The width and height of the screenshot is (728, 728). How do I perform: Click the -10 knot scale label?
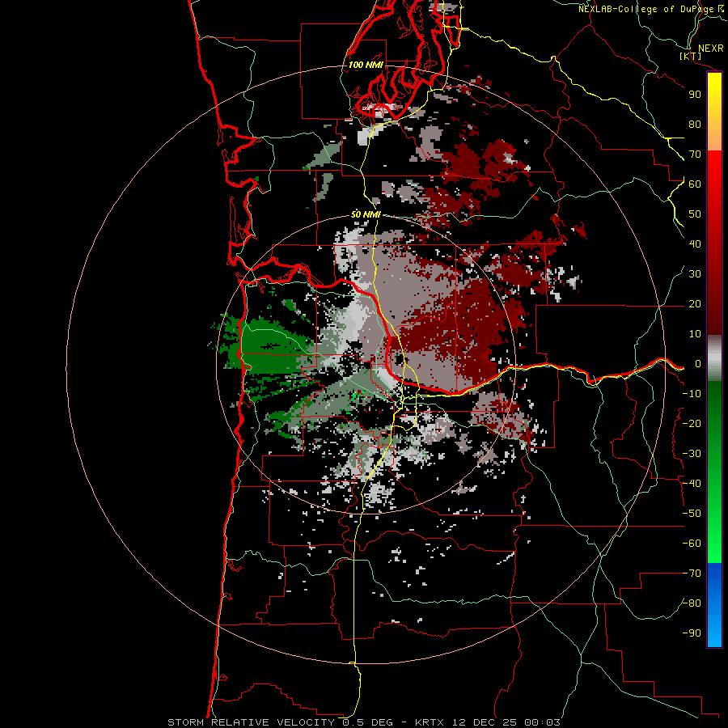(x=692, y=394)
